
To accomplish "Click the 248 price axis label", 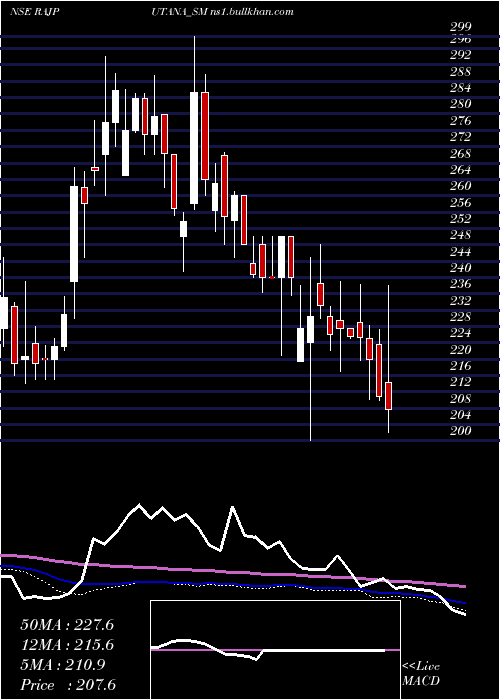I will [461, 235].
